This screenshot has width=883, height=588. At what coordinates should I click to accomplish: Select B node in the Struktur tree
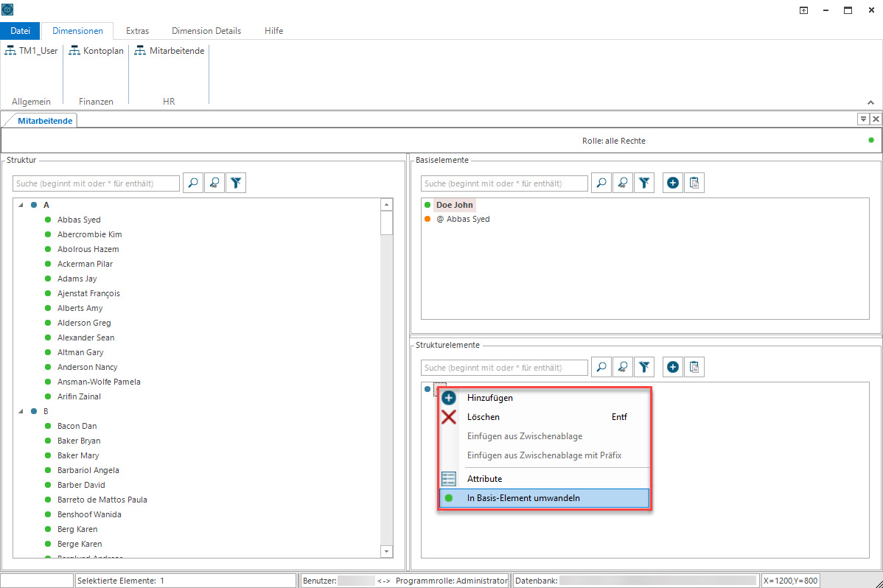(x=46, y=411)
